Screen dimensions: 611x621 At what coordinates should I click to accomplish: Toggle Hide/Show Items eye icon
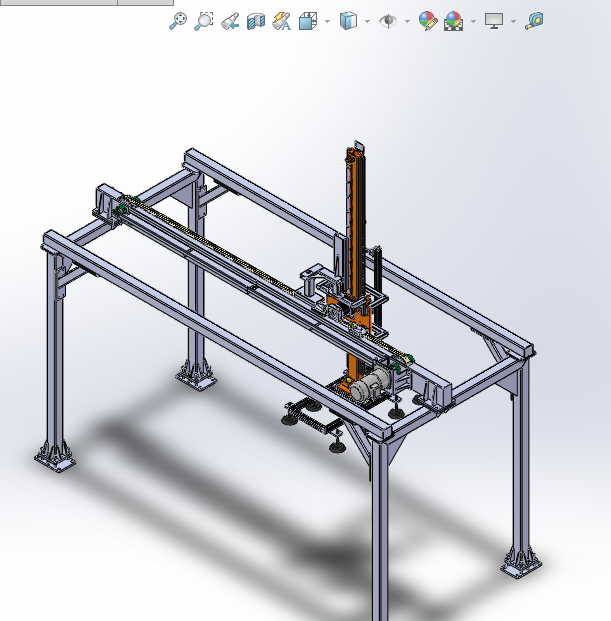(x=388, y=21)
